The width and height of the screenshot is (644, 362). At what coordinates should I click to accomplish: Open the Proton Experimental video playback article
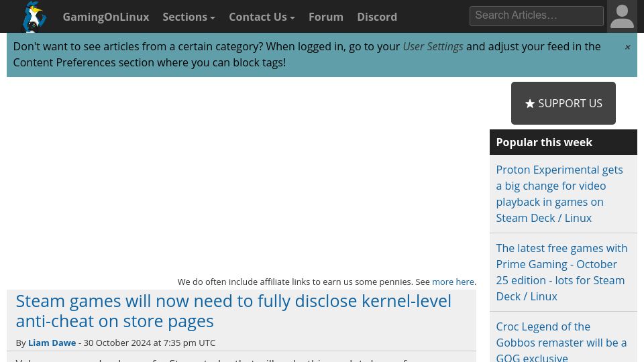(x=559, y=194)
